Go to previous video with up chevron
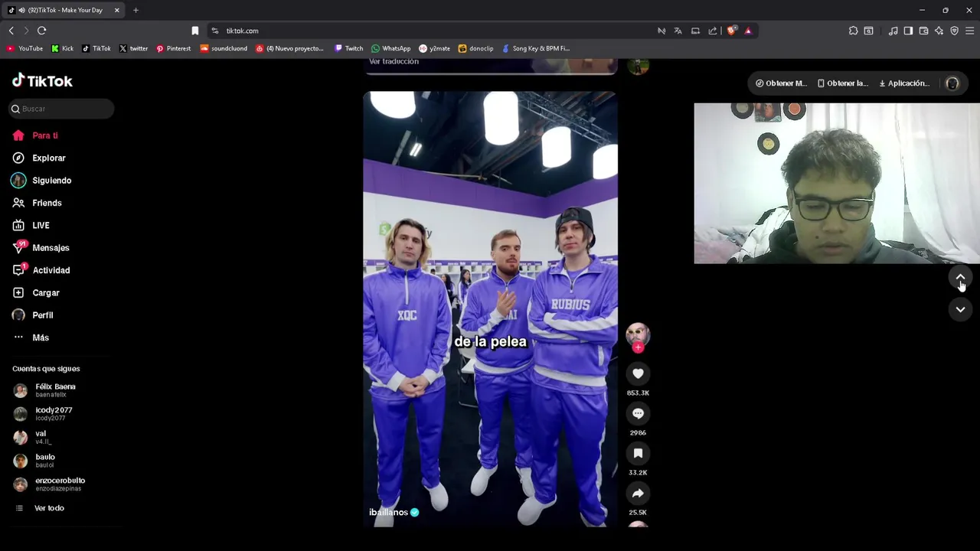This screenshot has width=980, height=551. pos(960,277)
